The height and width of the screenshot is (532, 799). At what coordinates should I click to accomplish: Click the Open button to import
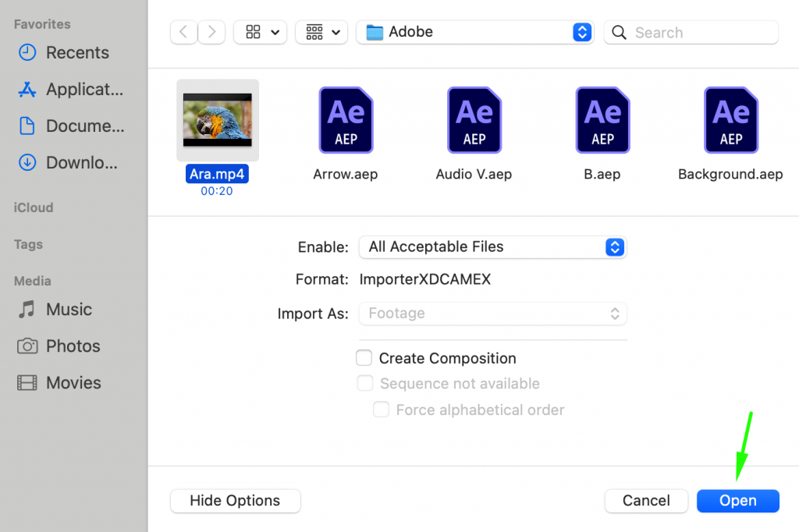tap(737, 501)
